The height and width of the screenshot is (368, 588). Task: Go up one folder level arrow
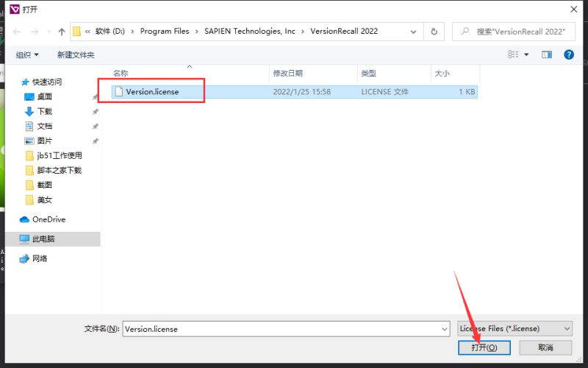click(62, 32)
